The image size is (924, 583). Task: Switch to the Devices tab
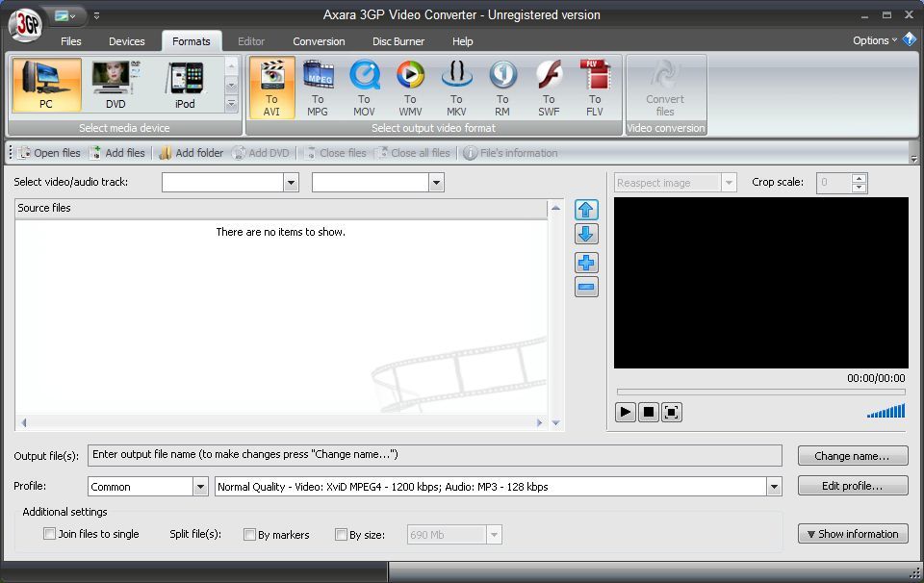(127, 41)
